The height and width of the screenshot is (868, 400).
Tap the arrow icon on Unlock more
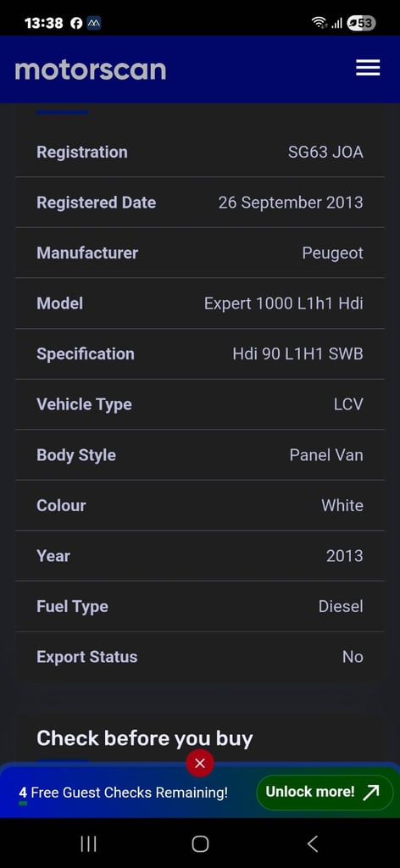(x=370, y=793)
